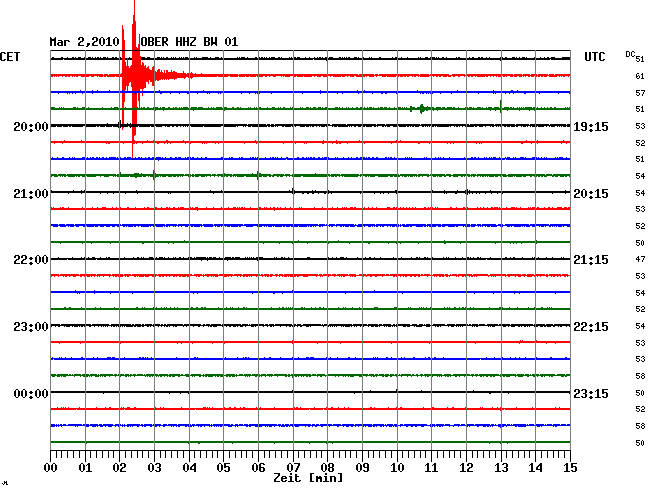This screenshot has width=650, height=494.
Task: Click the green trace event near minute 11
Action: pyautogui.click(x=422, y=109)
